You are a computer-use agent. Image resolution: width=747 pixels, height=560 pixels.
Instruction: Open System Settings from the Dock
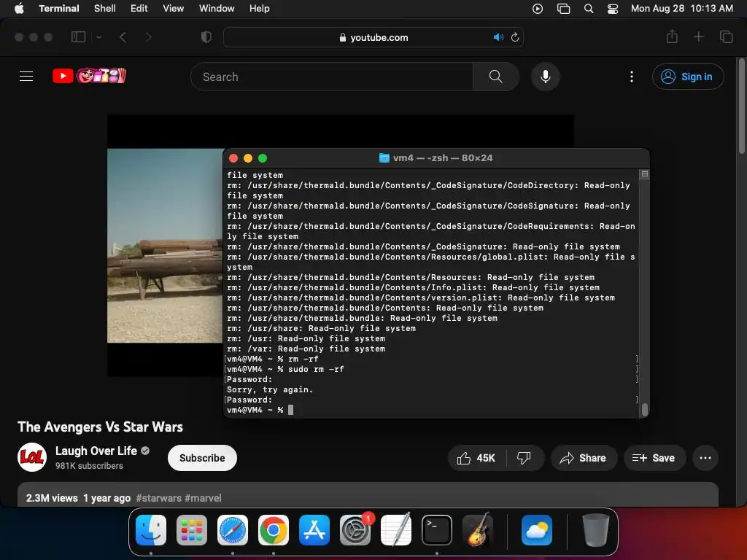(355, 530)
